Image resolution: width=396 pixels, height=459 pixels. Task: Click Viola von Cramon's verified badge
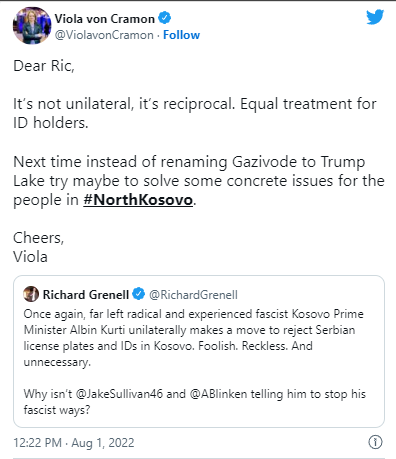(164, 18)
